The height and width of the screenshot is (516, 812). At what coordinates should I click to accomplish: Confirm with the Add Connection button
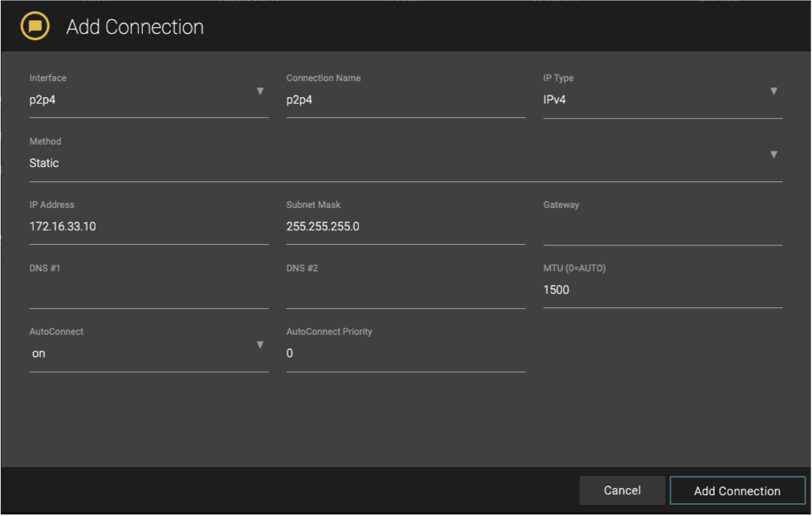click(x=737, y=490)
